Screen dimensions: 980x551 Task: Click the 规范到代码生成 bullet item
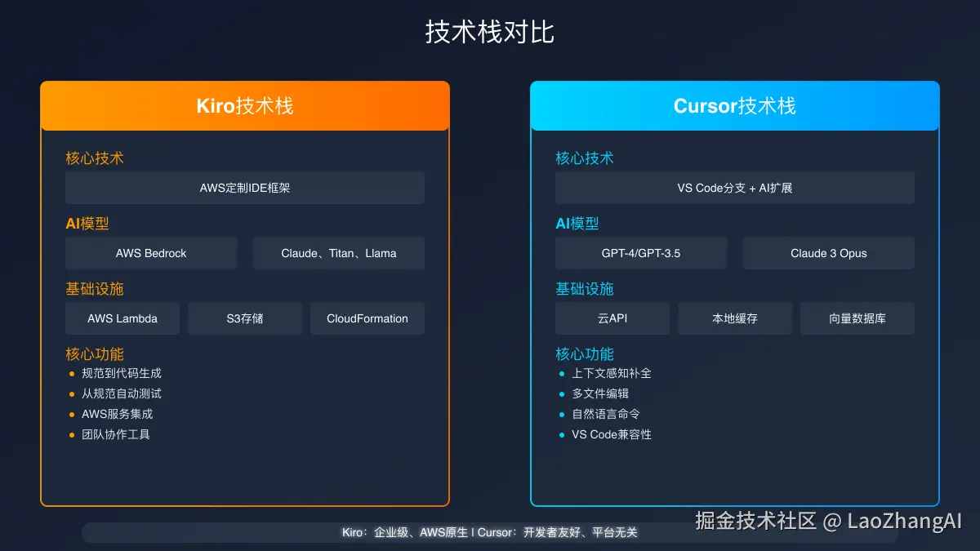pos(115,373)
